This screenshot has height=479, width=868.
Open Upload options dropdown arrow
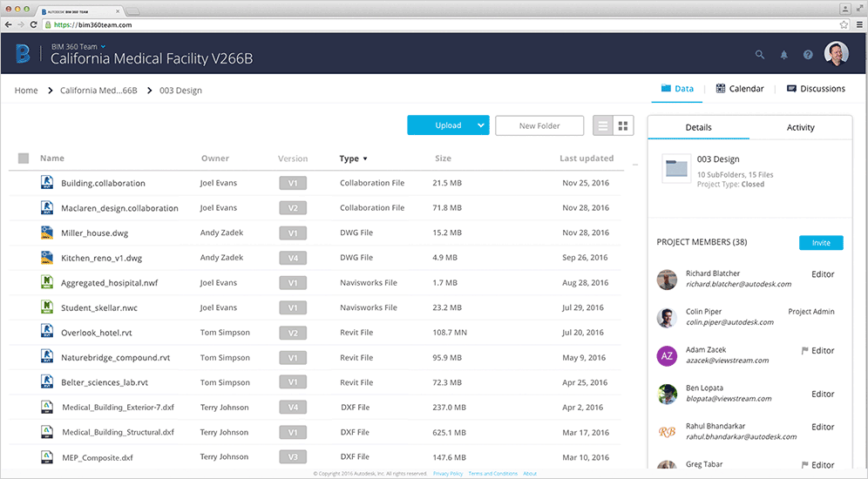(x=481, y=125)
